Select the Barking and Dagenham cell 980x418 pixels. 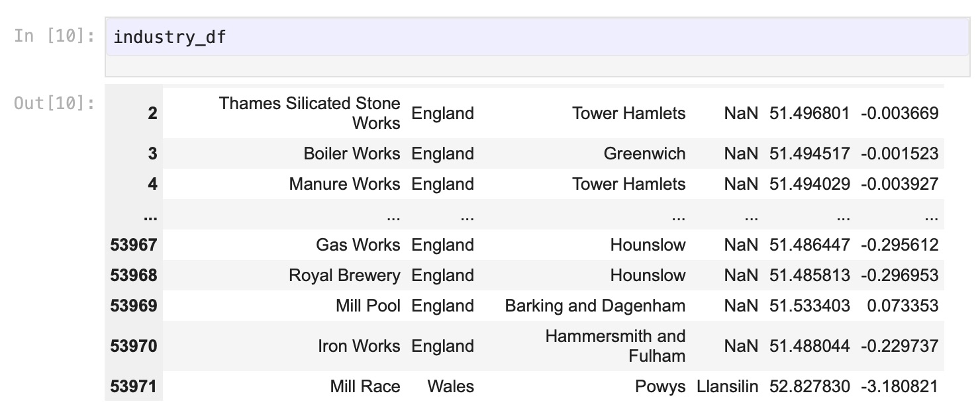click(595, 306)
